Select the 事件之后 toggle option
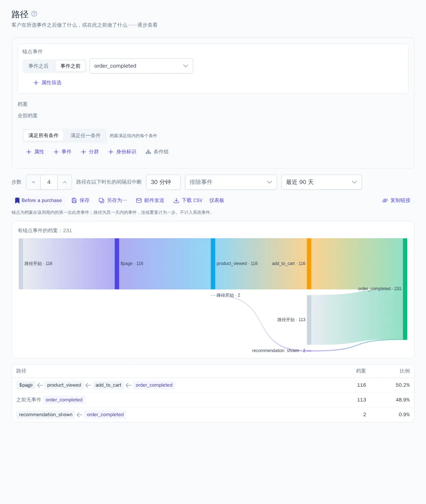The height and width of the screenshot is (504, 426). click(38, 66)
